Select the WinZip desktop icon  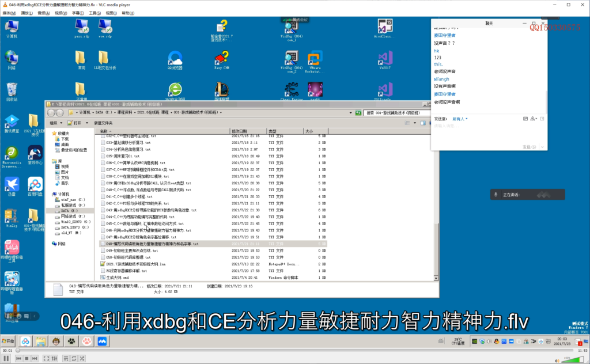[12, 218]
